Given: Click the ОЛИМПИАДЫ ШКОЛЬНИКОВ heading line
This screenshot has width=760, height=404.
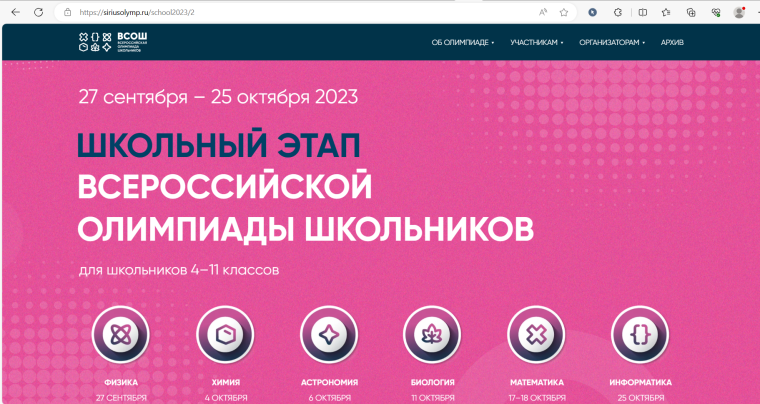Looking at the screenshot, I should click(x=306, y=230).
